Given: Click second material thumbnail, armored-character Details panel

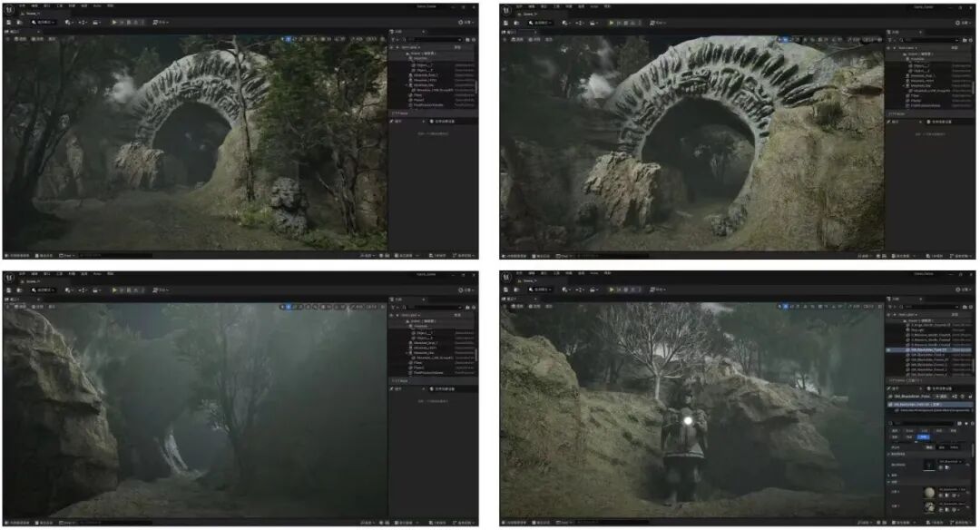Looking at the screenshot, I should (x=929, y=507).
